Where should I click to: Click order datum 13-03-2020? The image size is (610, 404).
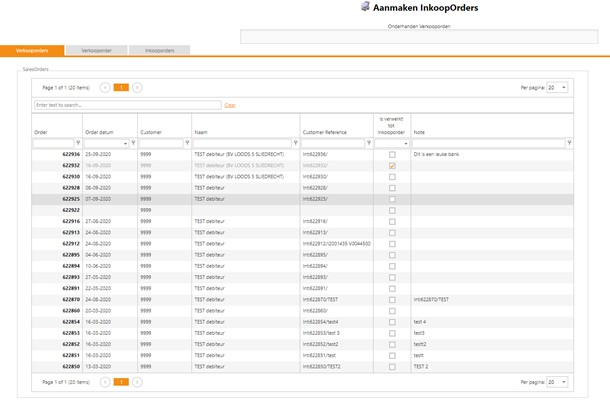tap(98, 367)
